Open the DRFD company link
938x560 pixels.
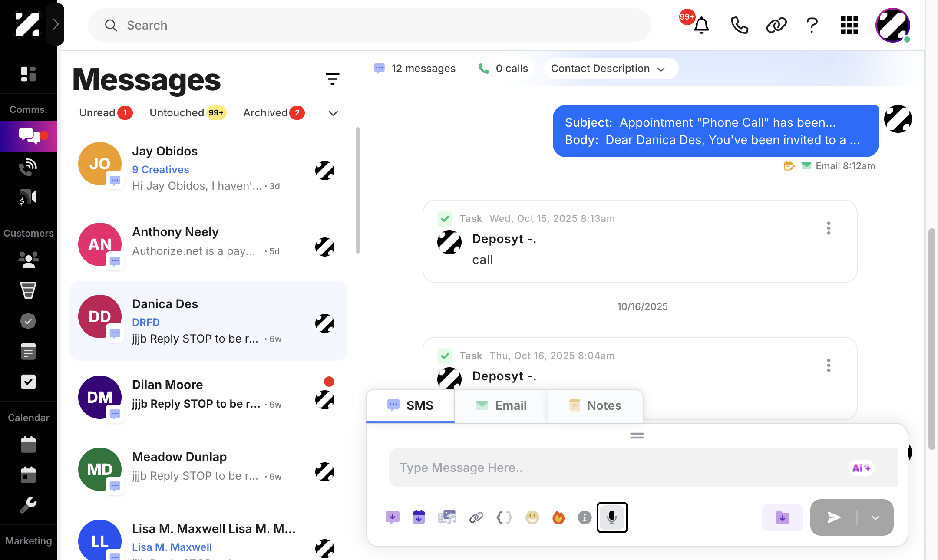pos(146,322)
